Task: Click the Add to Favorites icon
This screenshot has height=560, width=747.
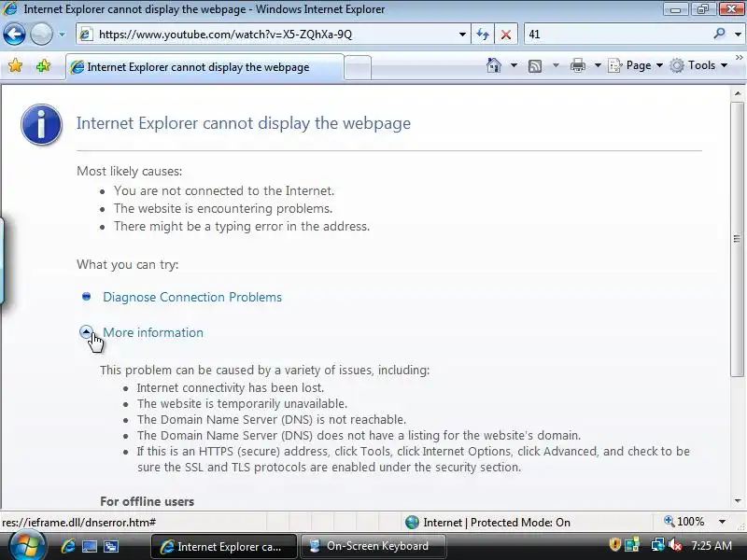Action: pos(43,65)
